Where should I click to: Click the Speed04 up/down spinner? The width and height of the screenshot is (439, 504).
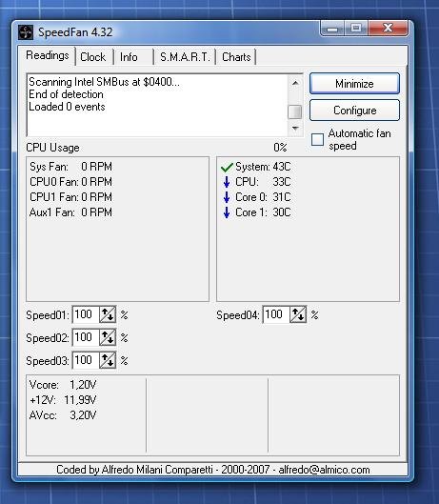298,314
